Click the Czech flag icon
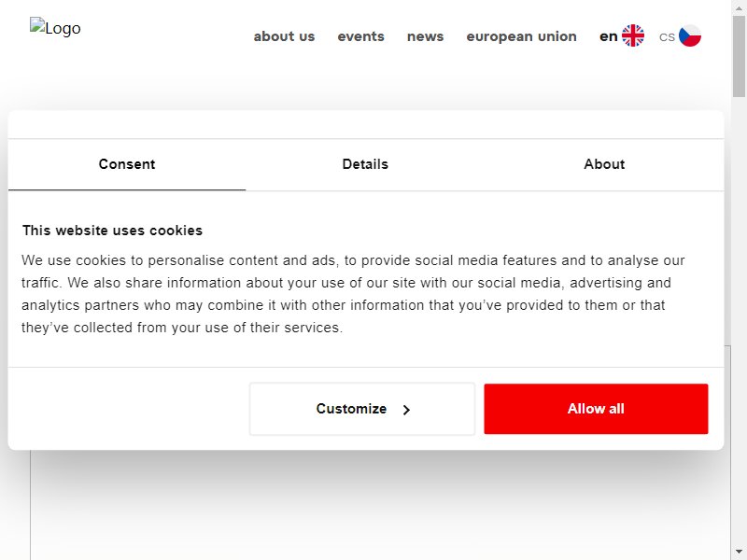The image size is (747, 560). [x=689, y=35]
